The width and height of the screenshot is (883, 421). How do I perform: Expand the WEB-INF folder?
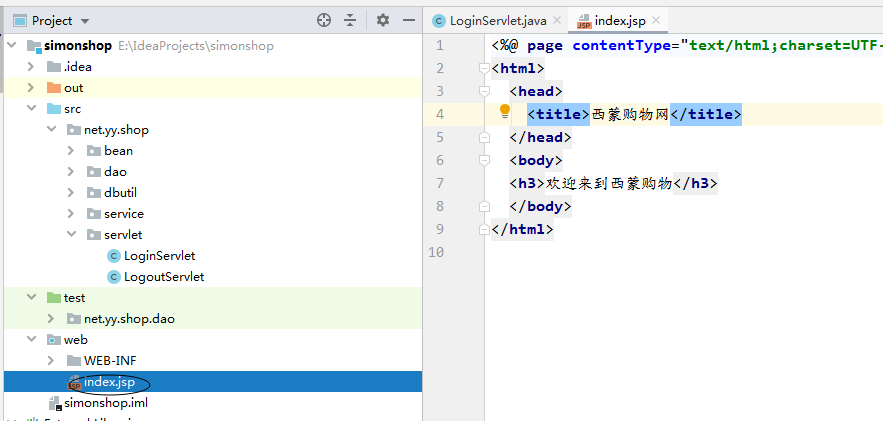point(51,360)
